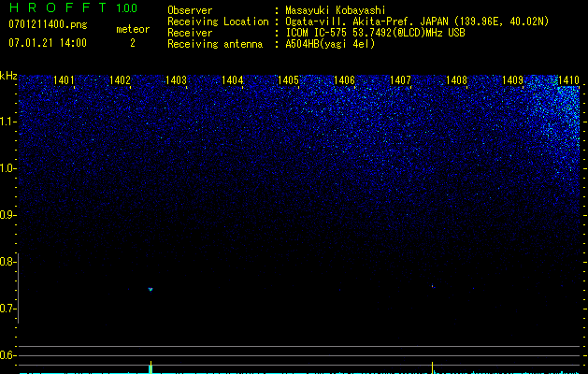Click the 1409 time axis marker

(x=512, y=80)
